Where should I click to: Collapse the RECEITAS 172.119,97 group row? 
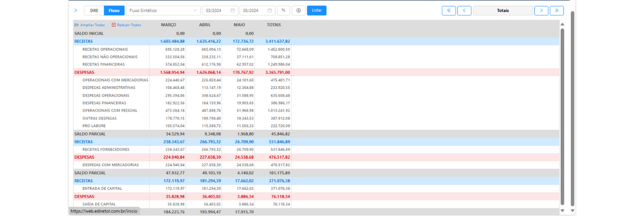click(x=316, y=181)
